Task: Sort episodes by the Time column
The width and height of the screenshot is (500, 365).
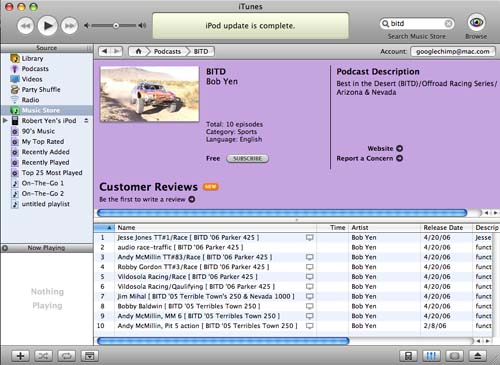Action: pyautogui.click(x=332, y=228)
